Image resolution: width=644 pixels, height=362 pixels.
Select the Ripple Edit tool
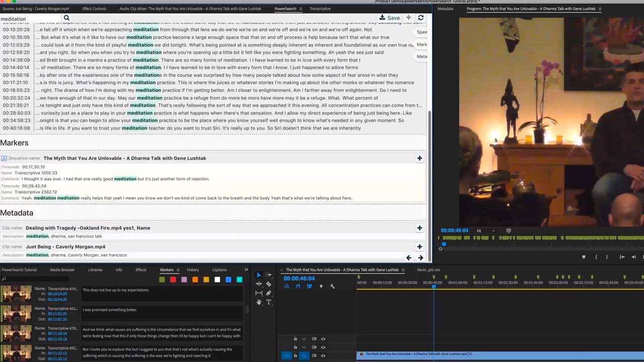click(x=259, y=284)
